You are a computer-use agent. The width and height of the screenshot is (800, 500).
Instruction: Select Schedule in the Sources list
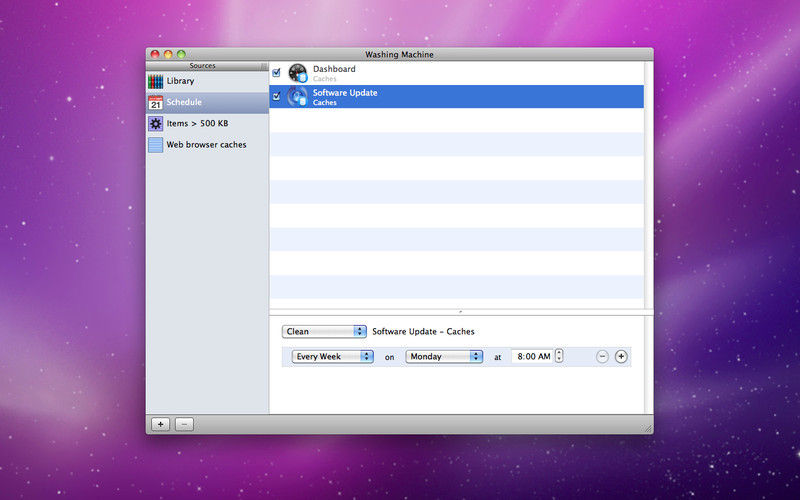(207, 103)
